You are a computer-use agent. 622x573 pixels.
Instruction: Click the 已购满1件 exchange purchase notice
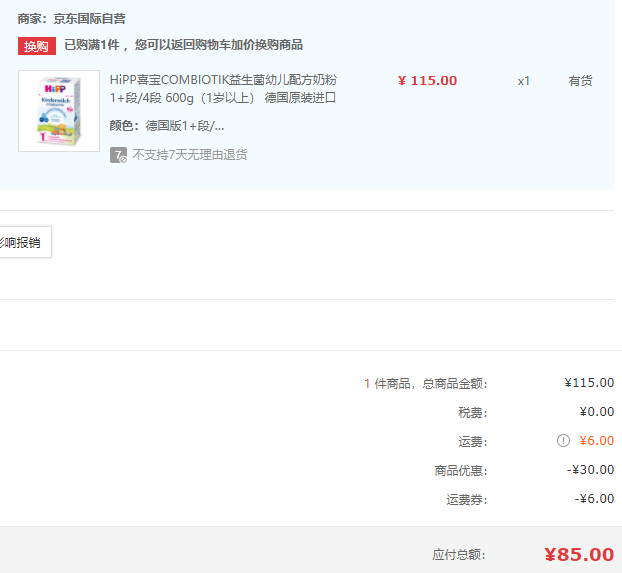(183, 45)
